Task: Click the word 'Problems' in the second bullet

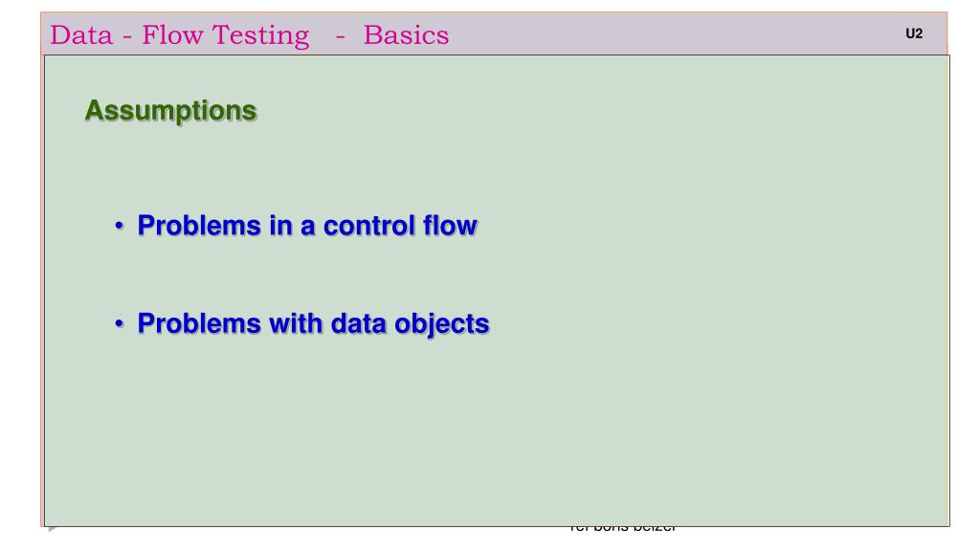Action: [x=199, y=323]
